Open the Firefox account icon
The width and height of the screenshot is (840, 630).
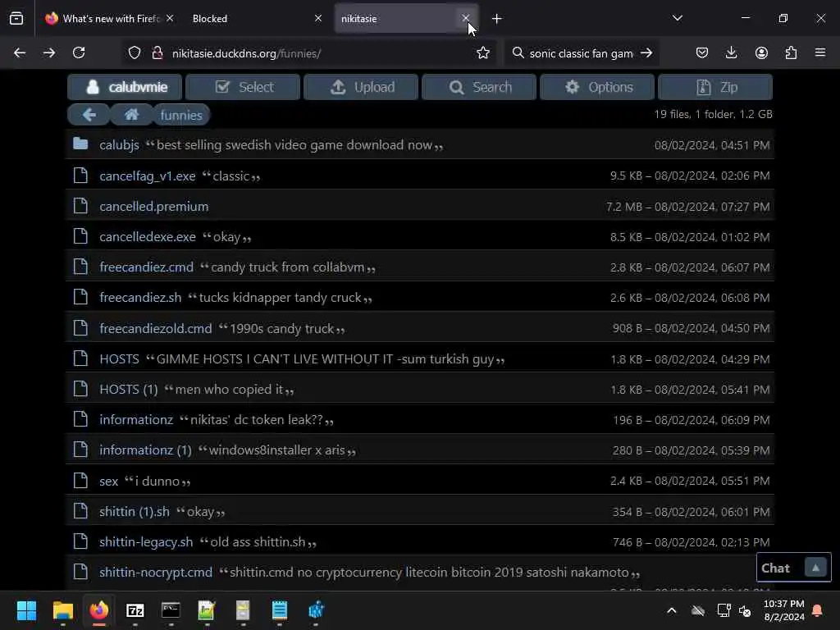click(761, 52)
